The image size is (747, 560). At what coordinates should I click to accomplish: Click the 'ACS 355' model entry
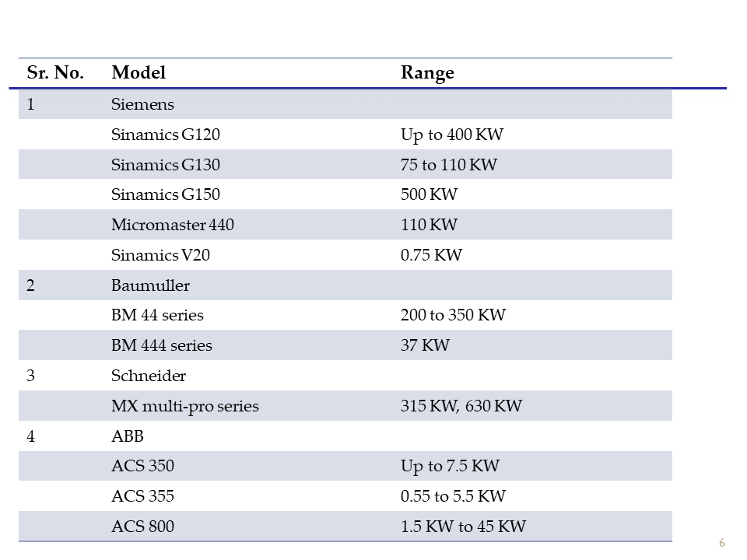pos(143,496)
